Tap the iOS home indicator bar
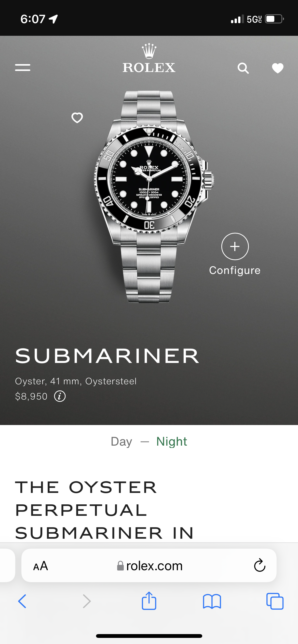 (x=149, y=636)
